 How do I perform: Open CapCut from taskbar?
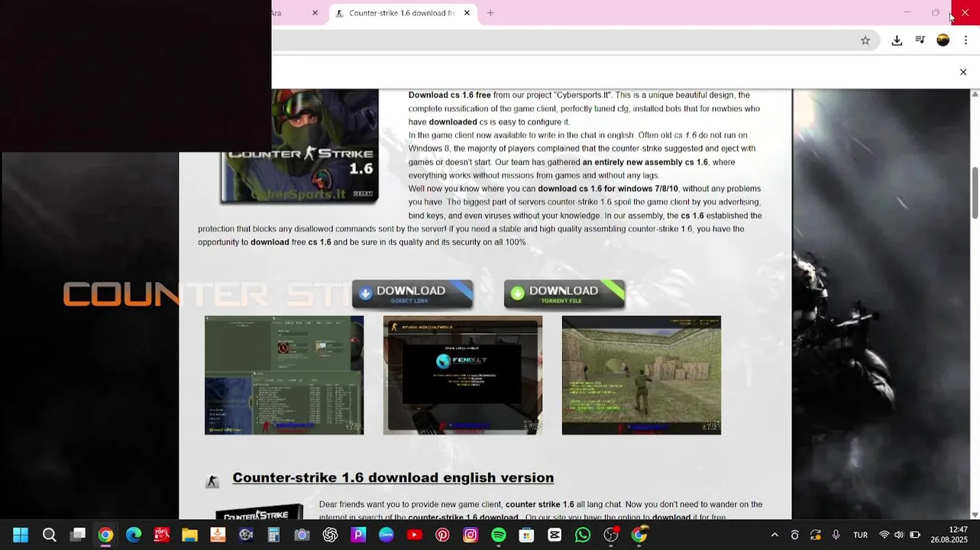555,535
